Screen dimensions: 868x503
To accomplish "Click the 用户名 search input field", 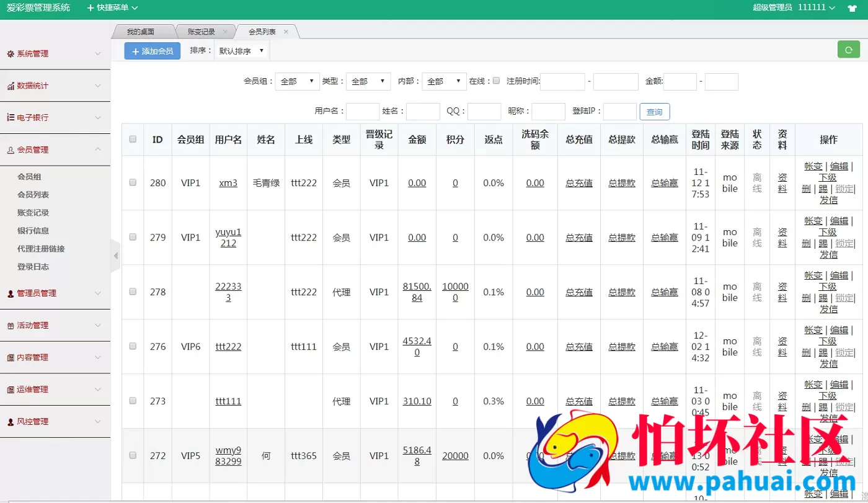I will pyautogui.click(x=363, y=112).
